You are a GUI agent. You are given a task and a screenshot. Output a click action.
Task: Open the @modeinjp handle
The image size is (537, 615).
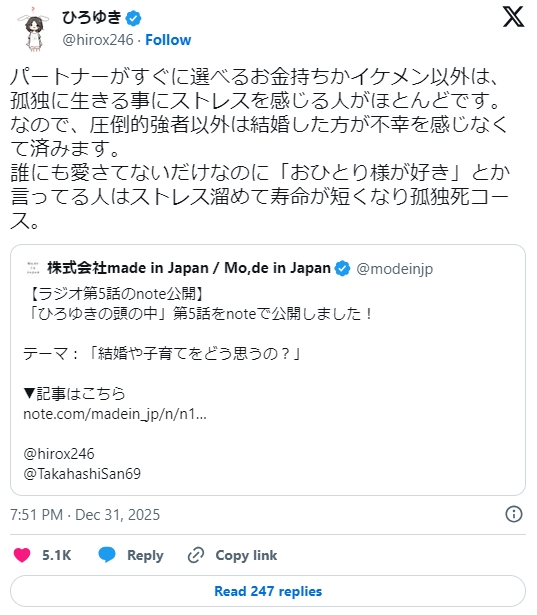tap(394, 269)
